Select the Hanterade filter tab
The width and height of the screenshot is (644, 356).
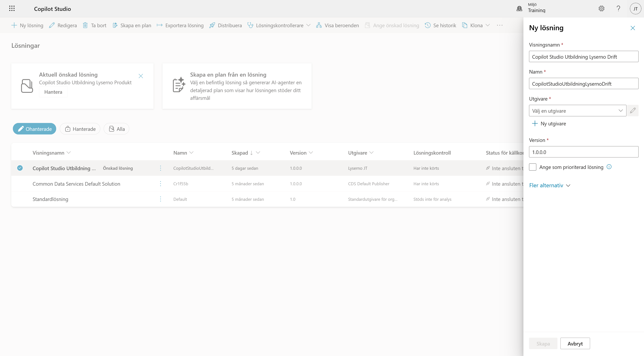pos(80,129)
